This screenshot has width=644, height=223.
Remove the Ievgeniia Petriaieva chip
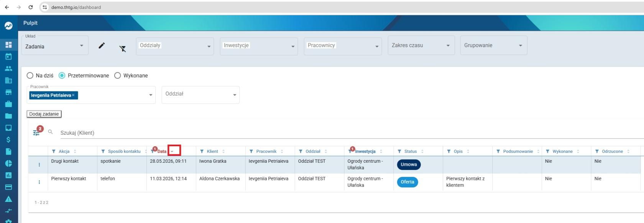[x=73, y=95]
